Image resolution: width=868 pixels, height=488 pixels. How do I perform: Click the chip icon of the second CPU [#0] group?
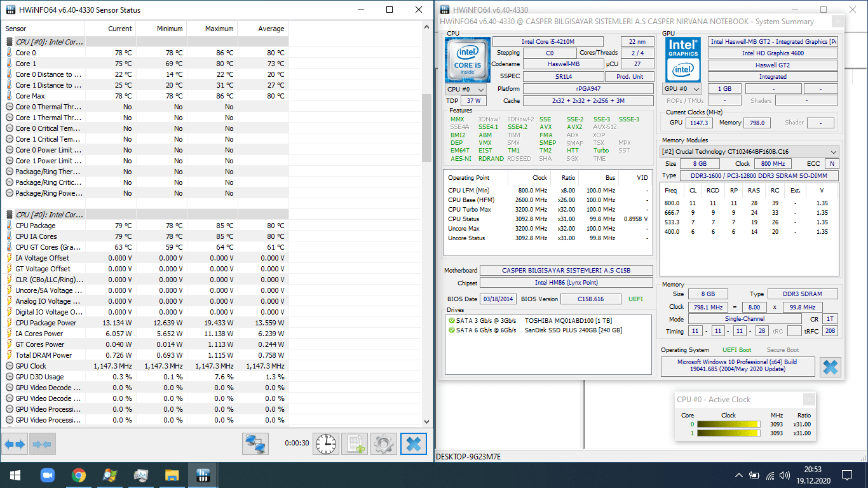pyautogui.click(x=9, y=215)
